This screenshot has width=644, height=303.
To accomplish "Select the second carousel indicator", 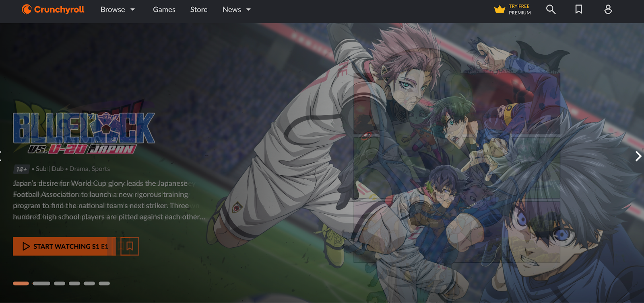I will (41, 283).
